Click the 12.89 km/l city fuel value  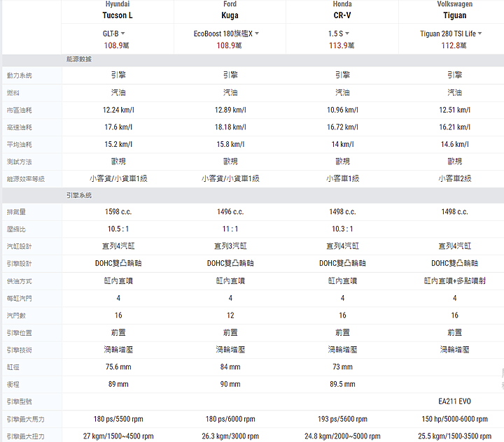point(230,110)
